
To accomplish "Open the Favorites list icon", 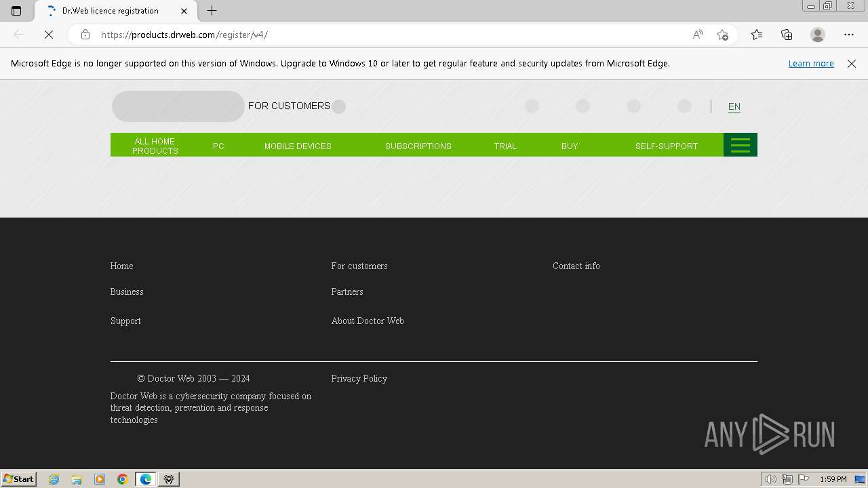I will (757, 35).
